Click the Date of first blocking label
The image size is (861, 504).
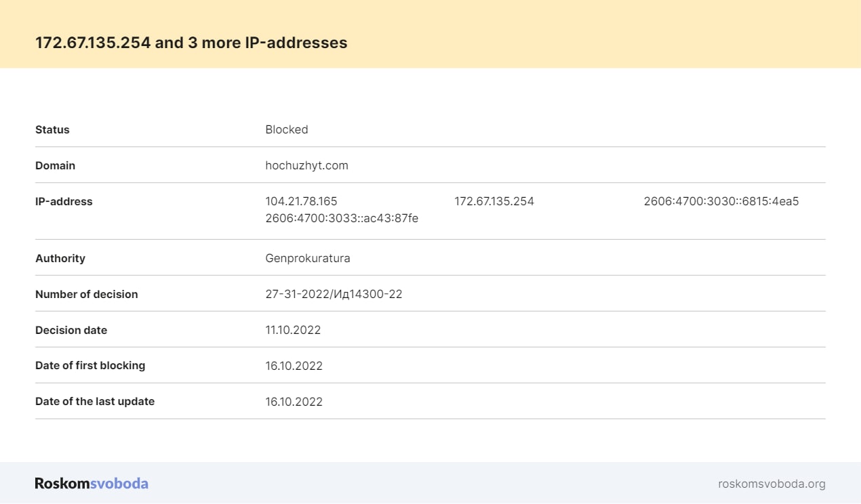pos(90,365)
